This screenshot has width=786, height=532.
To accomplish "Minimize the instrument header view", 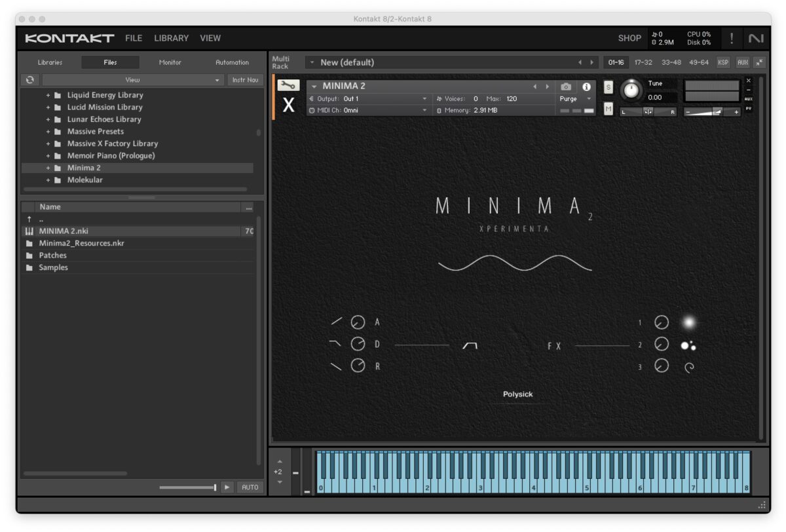I will tap(749, 90).
